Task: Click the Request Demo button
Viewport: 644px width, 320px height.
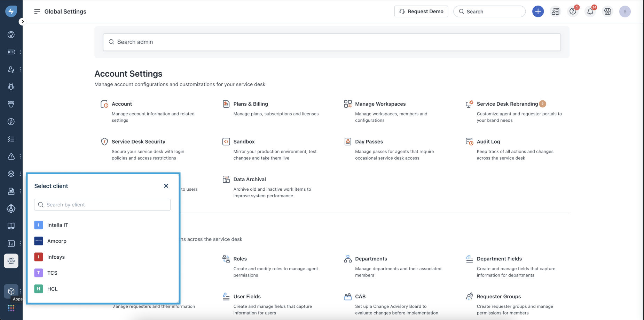Action: coord(421,11)
